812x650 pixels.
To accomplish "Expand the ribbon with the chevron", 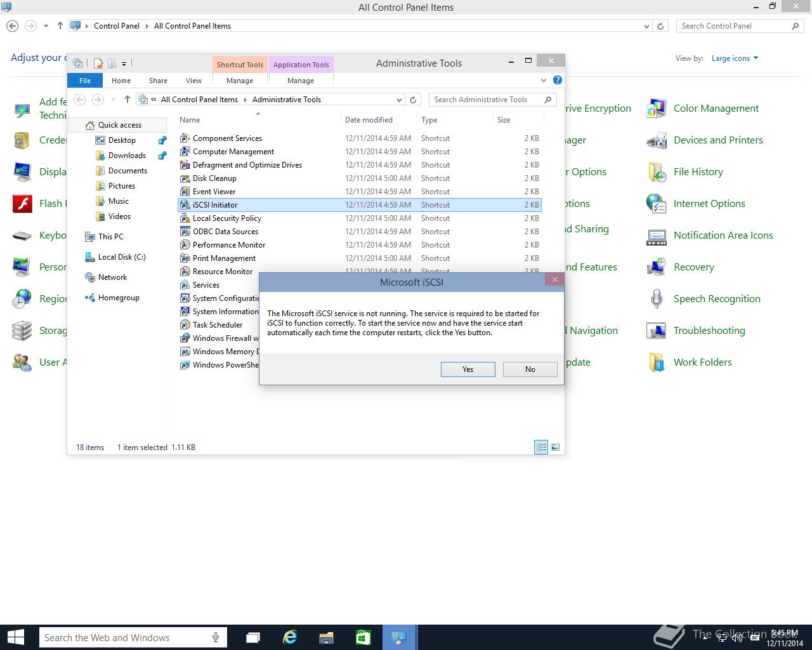I will tap(544, 81).
